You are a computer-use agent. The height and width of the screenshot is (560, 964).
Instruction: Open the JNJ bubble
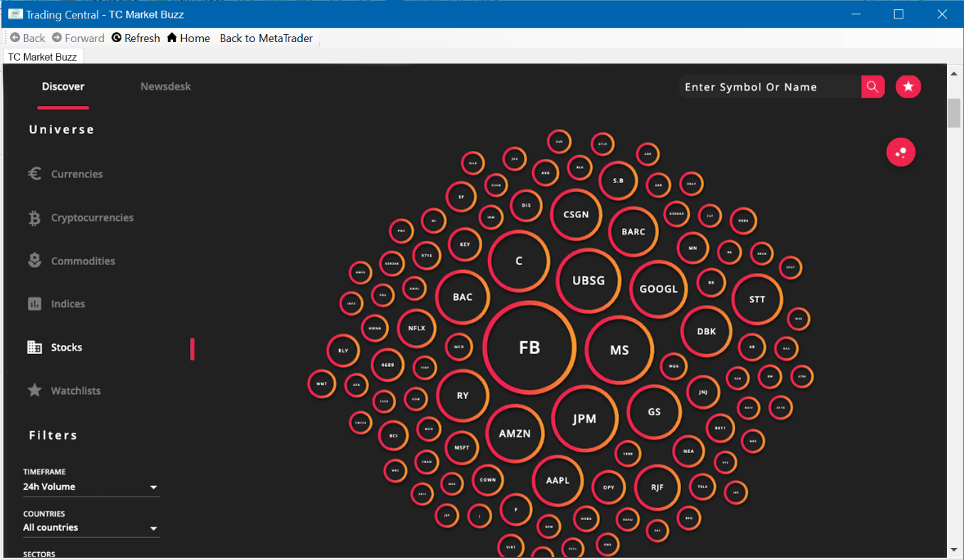point(703,392)
